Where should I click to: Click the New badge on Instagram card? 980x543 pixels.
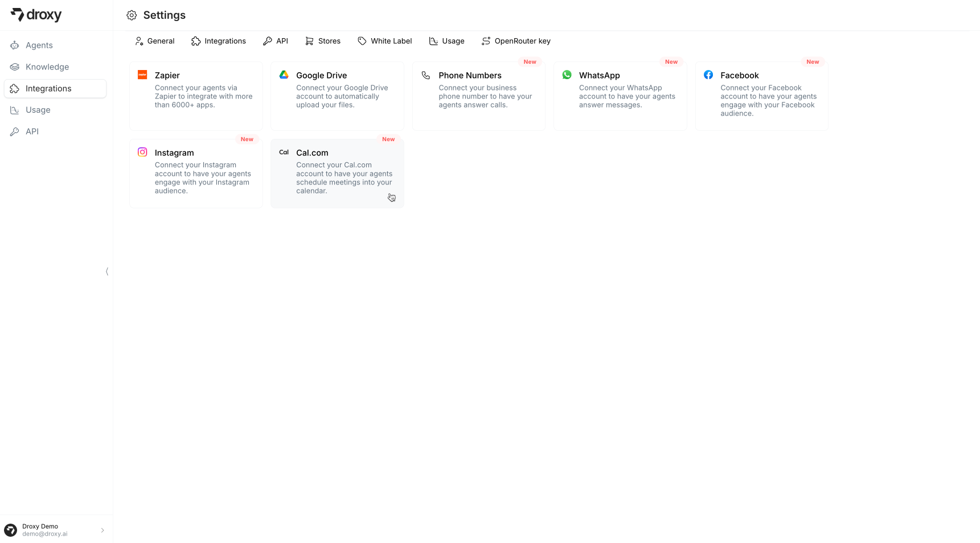[x=247, y=139]
